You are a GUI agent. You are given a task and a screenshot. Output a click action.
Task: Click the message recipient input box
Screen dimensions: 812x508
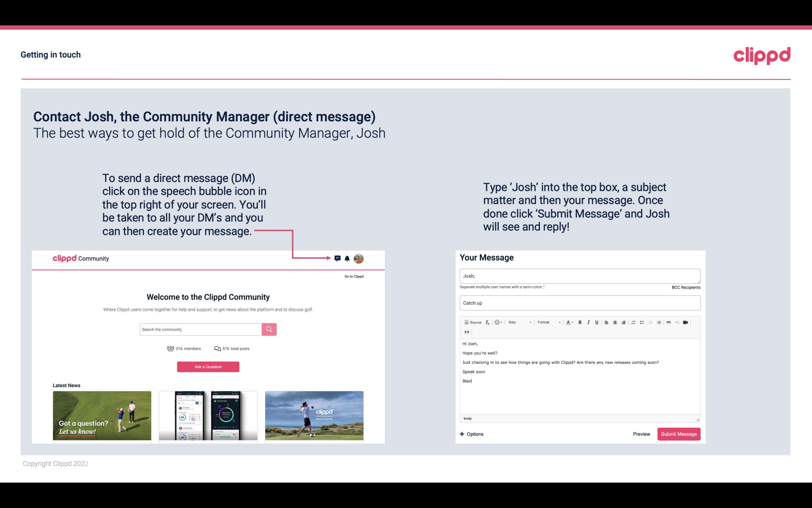[x=580, y=276]
